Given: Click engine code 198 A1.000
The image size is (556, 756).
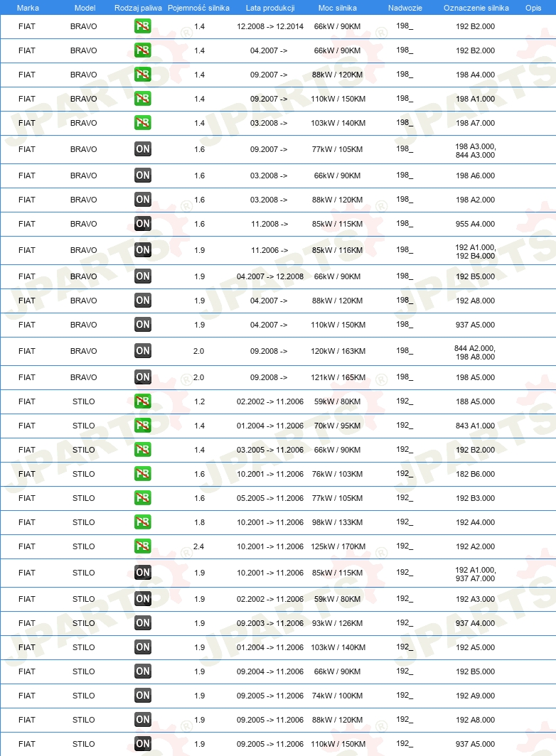Looking at the screenshot, I should [476, 99].
